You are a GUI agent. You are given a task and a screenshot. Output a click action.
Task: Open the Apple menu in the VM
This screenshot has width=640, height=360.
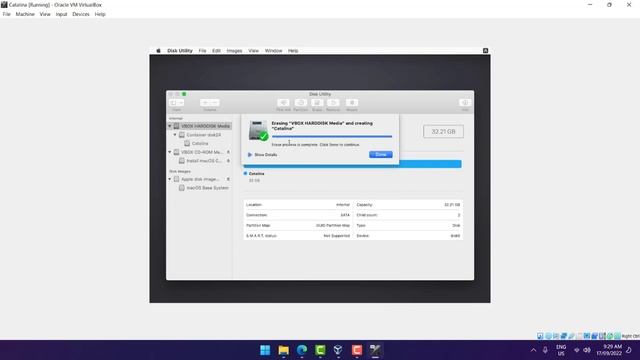click(x=158, y=51)
